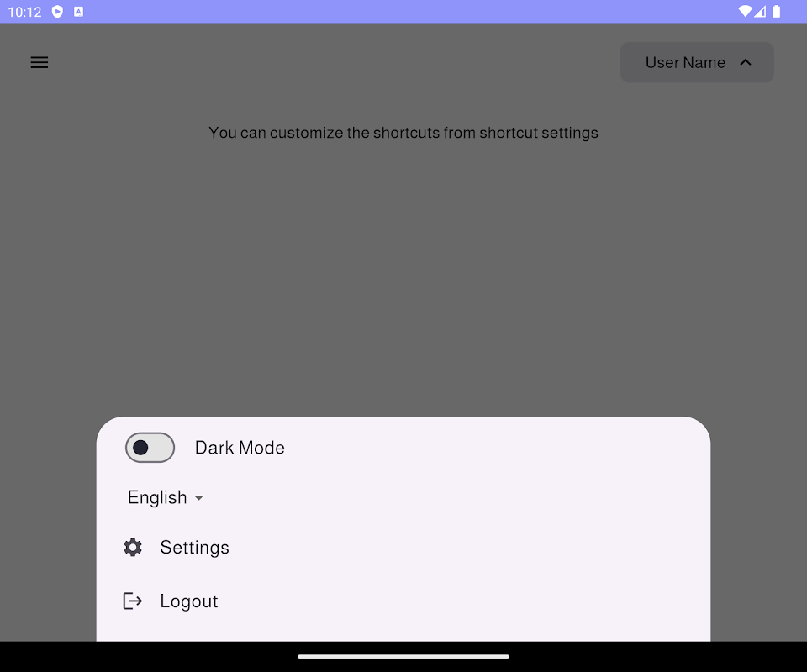Tap the keyboard 'A' notification icon
Image resolution: width=807 pixels, height=672 pixels.
coord(79,11)
